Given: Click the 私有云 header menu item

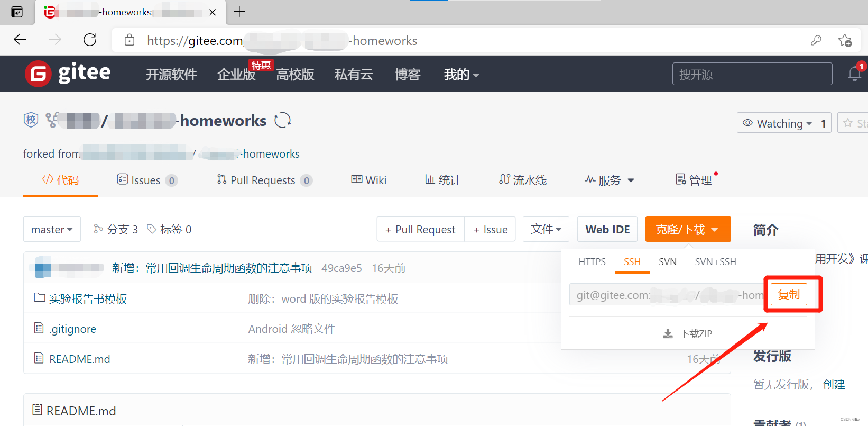Looking at the screenshot, I should [354, 75].
